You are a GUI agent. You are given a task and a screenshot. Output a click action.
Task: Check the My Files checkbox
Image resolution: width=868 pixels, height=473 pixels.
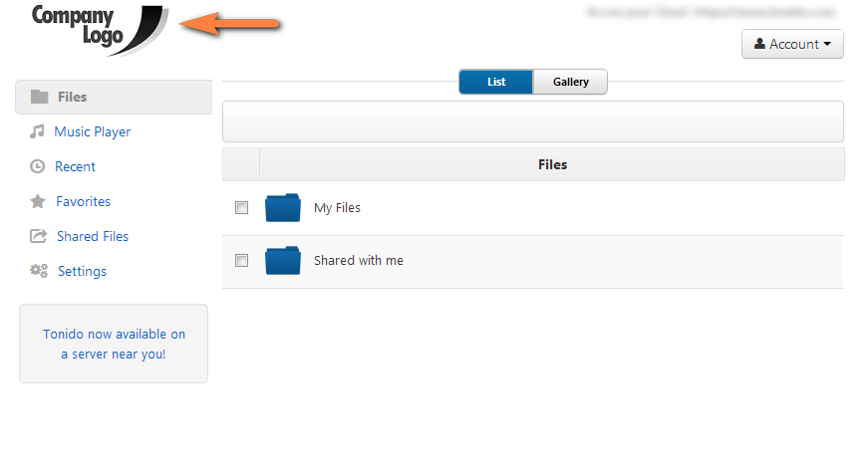241,207
